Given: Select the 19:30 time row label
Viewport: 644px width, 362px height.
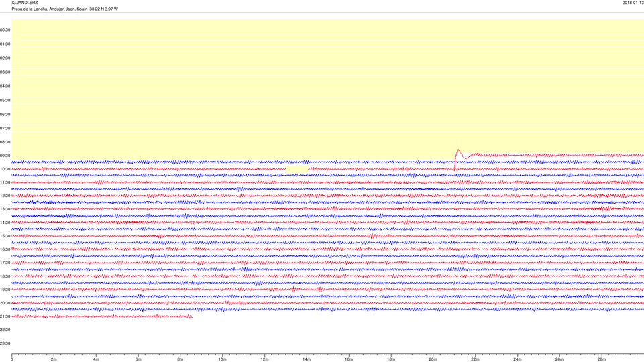Looking at the screenshot, I should 5,290.
